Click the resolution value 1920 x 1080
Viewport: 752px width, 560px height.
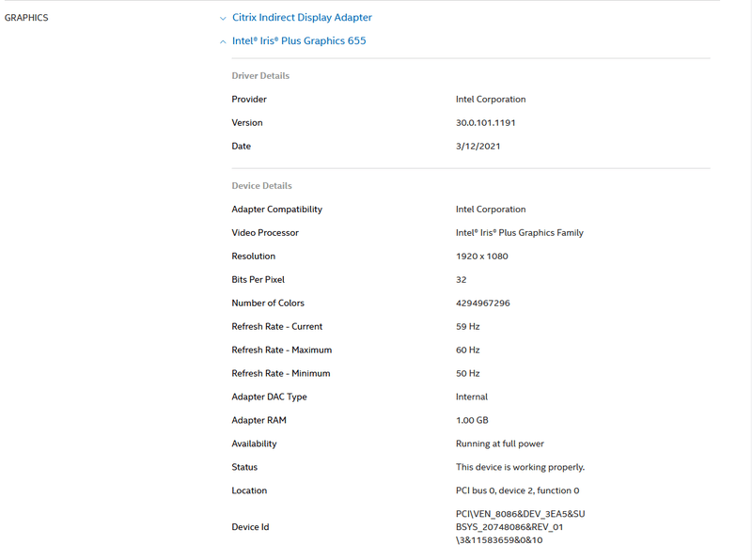click(x=481, y=256)
